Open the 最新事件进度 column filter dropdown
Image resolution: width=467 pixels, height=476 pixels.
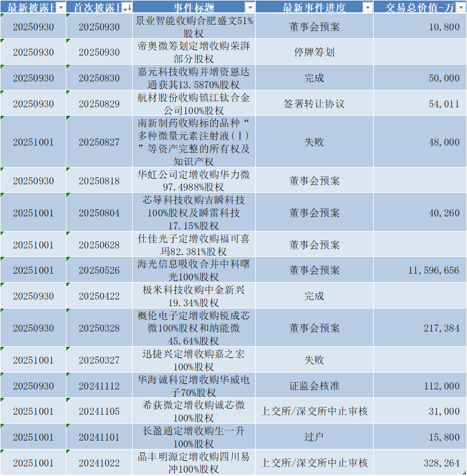[368, 7]
